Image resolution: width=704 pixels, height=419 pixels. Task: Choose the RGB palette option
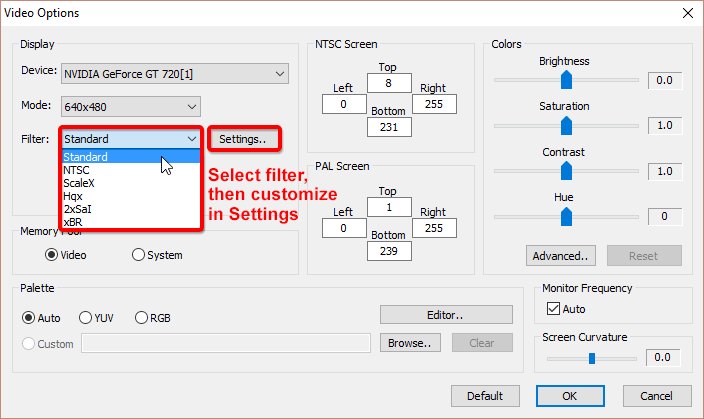coord(142,318)
